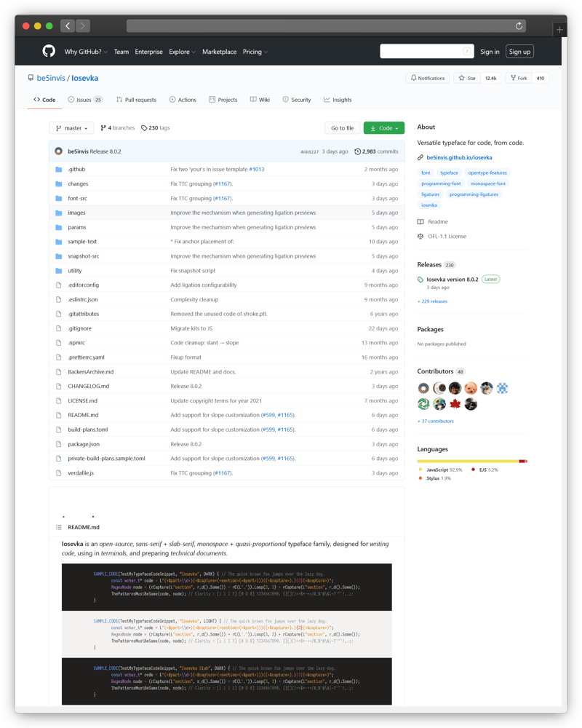The image size is (582, 728).
Task: Click the first contributor avatar
Action: [423, 388]
